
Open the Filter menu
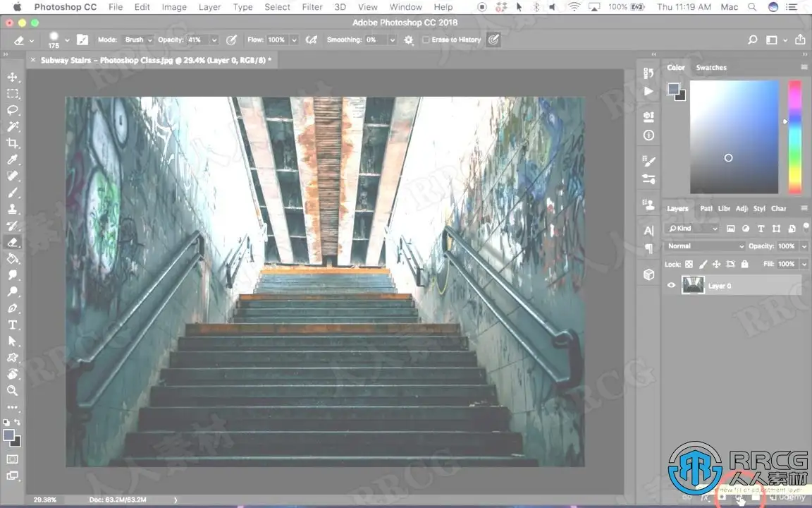click(312, 7)
